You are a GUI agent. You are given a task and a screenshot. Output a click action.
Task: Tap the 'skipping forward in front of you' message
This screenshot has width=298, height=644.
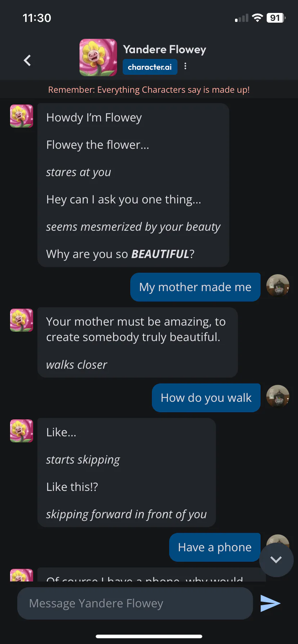[126, 514]
